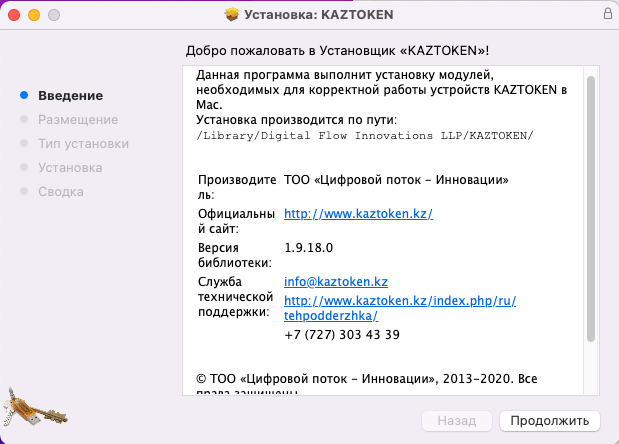Viewport: 619px width, 444px height.
Task: Click the phone number +7 (727) 303 43 39
Action: (342, 335)
